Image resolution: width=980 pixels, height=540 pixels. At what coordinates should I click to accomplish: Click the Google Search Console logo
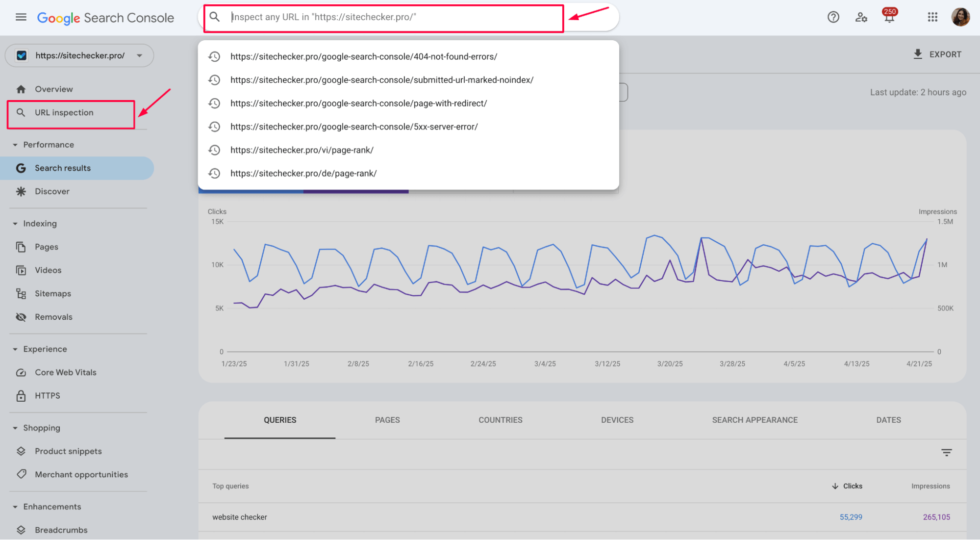click(105, 18)
